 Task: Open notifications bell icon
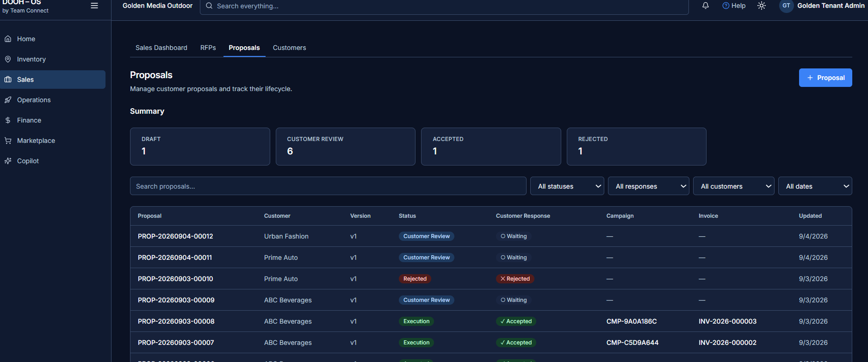[x=706, y=6]
